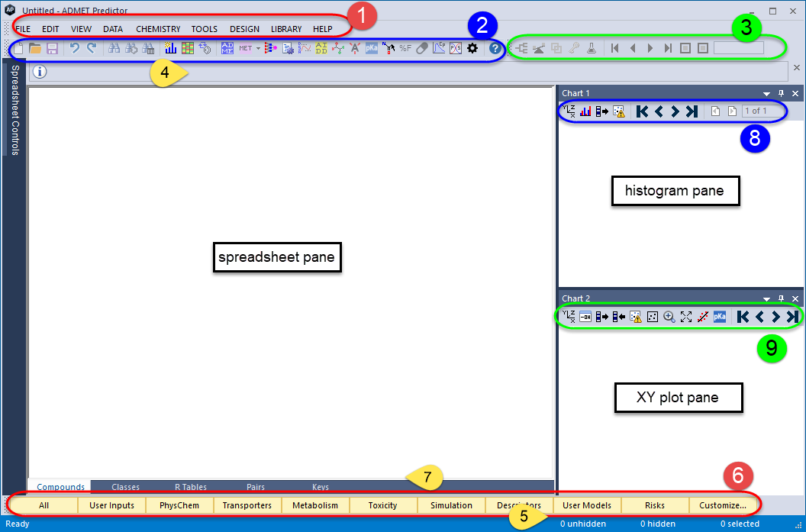Click the User Inputs column filter button
The height and width of the screenshot is (532, 806).
[x=111, y=505]
